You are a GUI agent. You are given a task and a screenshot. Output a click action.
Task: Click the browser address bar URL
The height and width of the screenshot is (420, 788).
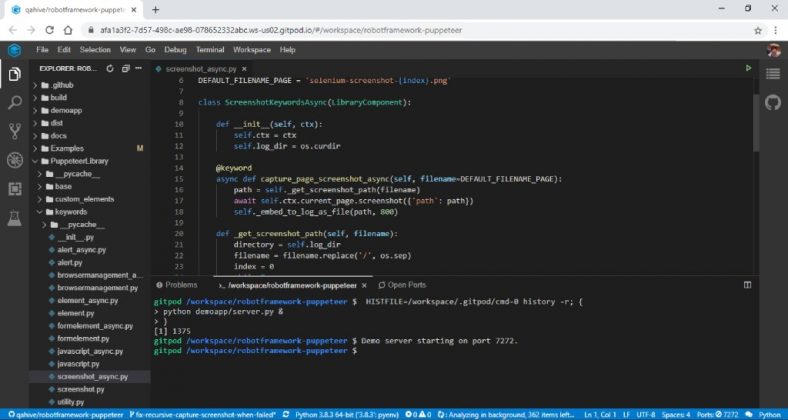(281, 30)
